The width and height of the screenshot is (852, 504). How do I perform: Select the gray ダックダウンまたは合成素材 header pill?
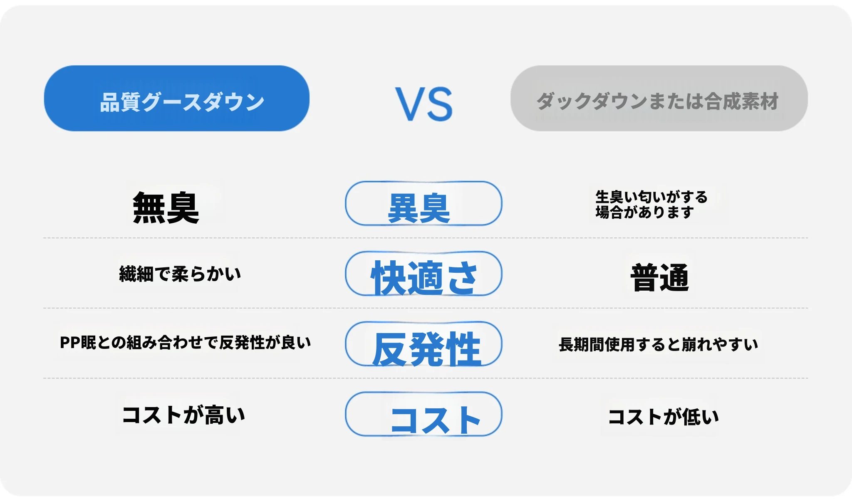click(659, 99)
